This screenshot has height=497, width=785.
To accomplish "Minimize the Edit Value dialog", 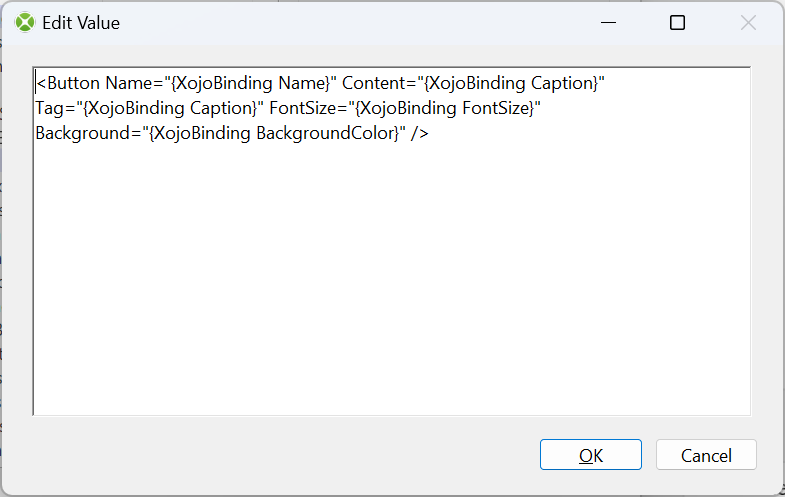I will coord(608,23).
